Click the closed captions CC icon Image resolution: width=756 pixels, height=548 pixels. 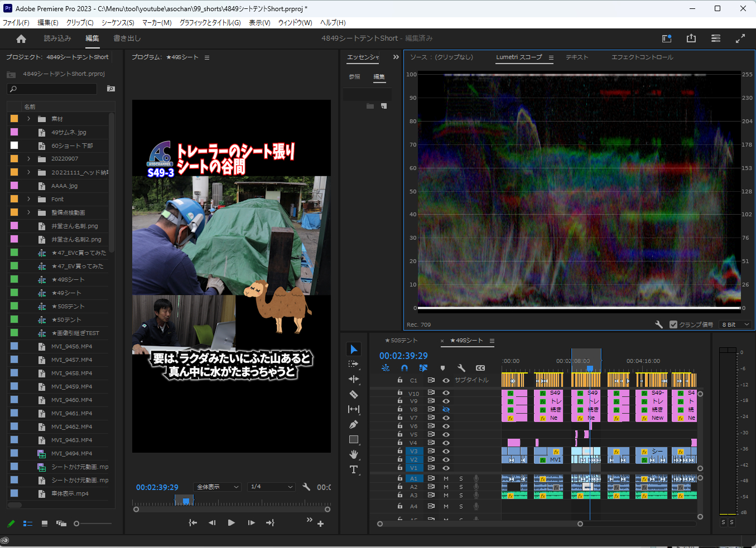point(480,368)
